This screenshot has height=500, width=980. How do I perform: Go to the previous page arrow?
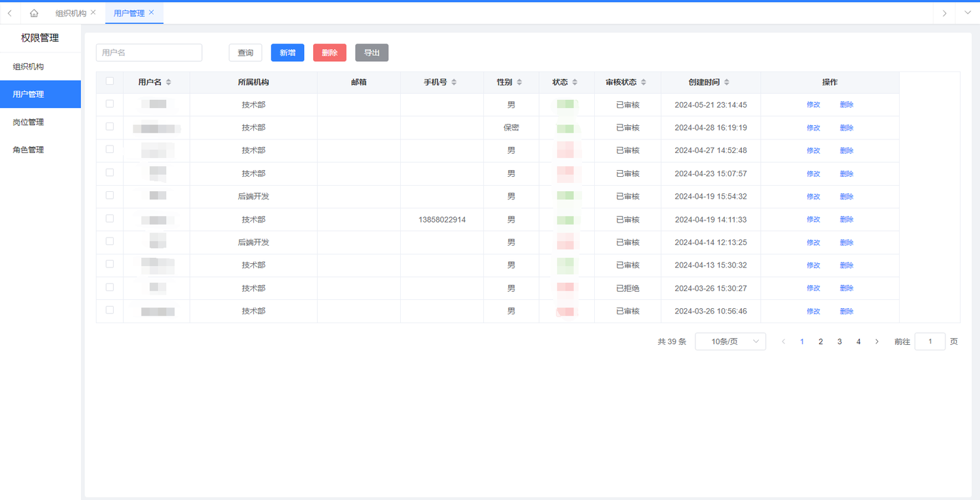(783, 341)
